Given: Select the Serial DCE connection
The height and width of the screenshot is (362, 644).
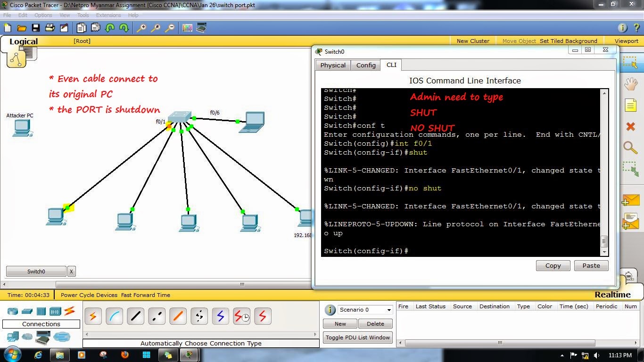Looking at the screenshot, I should [x=241, y=316].
